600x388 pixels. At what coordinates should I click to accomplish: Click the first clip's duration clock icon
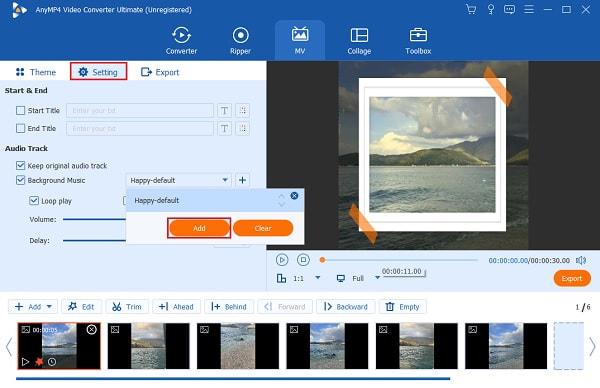[52, 361]
